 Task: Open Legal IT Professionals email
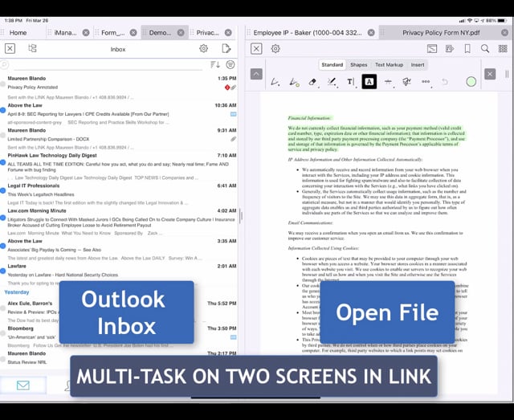pos(119,194)
